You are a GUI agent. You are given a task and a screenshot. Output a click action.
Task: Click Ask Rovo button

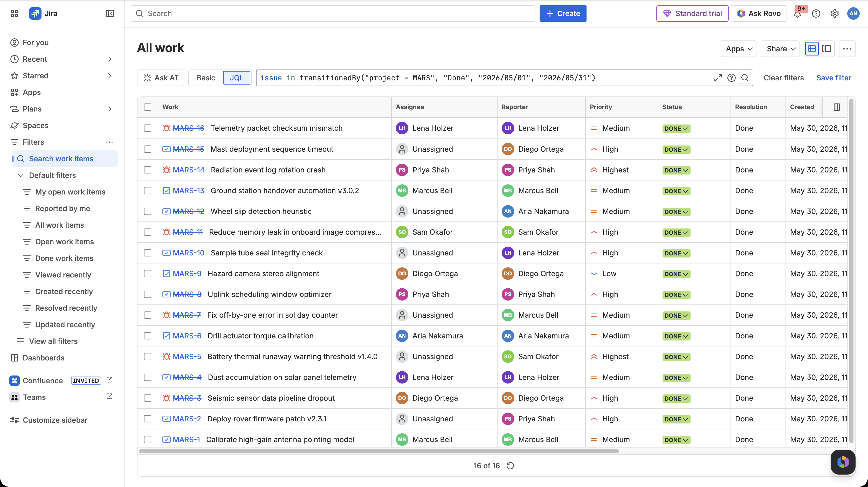[759, 13]
